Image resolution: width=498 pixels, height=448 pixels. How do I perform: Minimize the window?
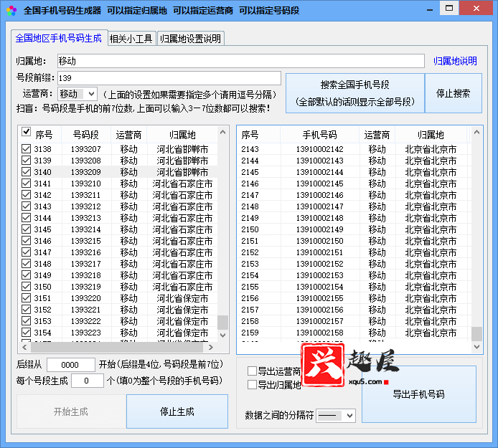click(430, 9)
